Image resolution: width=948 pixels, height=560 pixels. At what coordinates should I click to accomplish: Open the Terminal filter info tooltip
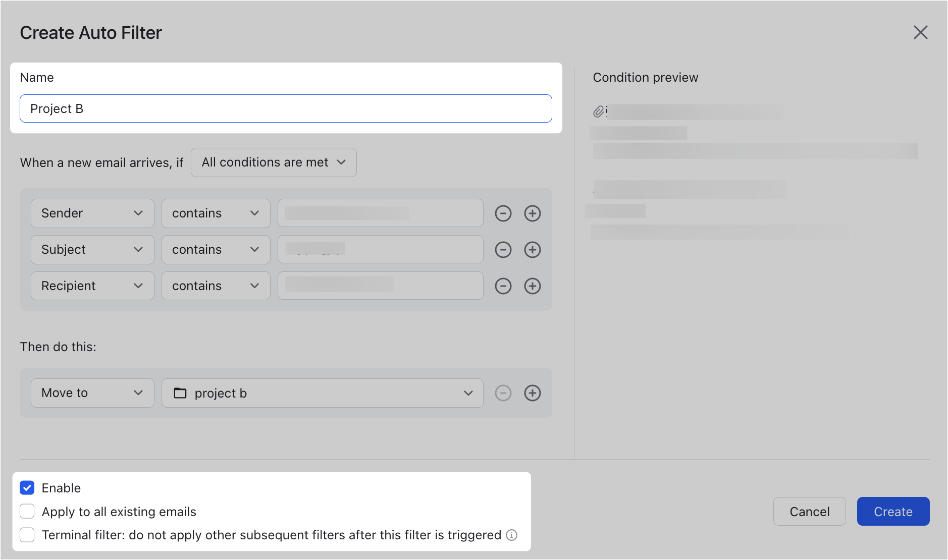point(511,535)
